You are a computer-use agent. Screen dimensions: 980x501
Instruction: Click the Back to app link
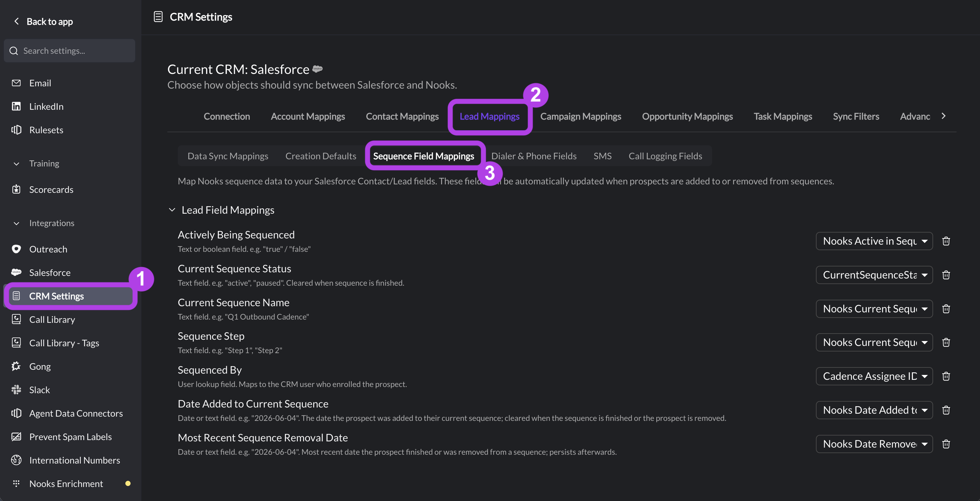(x=49, y=21)
